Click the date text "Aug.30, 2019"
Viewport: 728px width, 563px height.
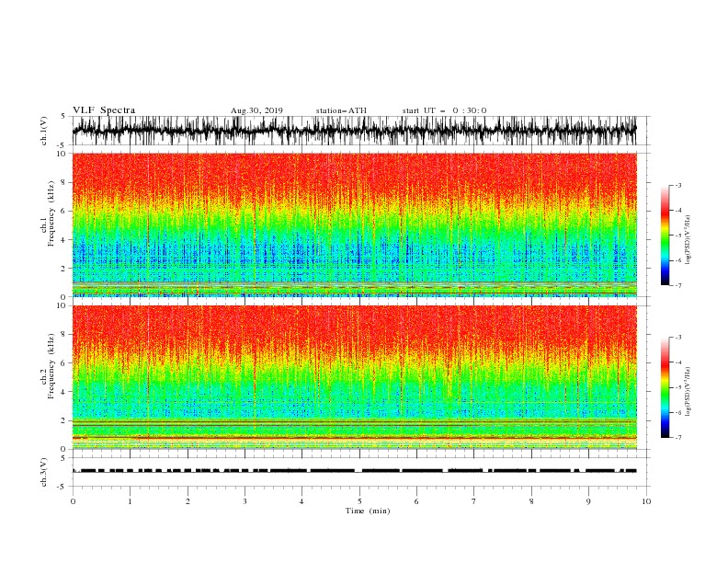click(x=256, y=110)
